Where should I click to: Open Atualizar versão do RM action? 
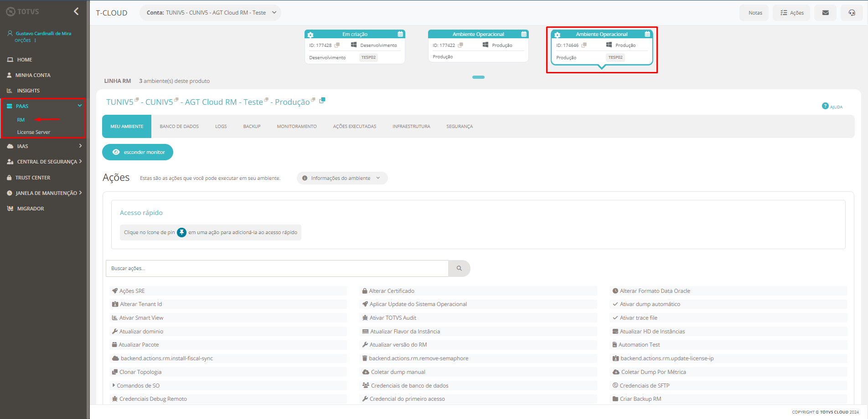click(x=478, y=345)
